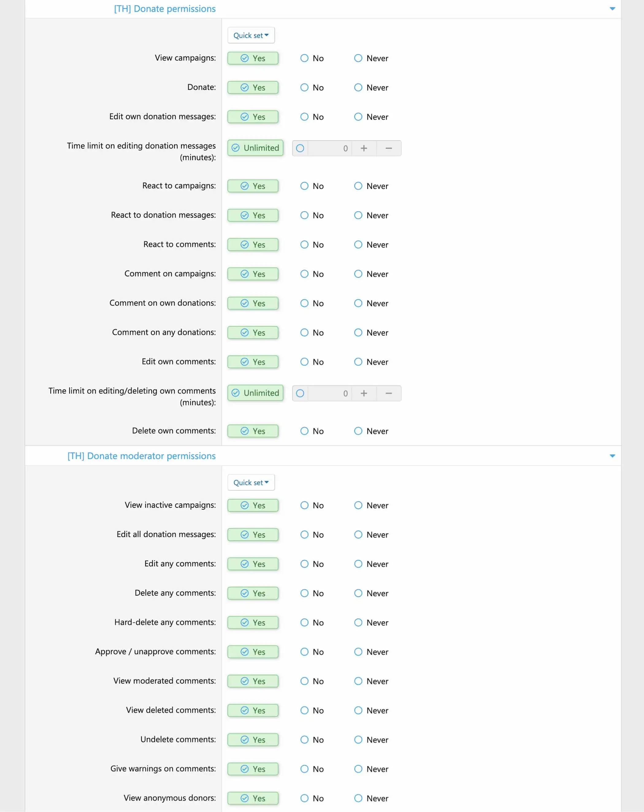Set View anonymous donors to No
The width and height of the screenshot is (644, 812).
[x=305, y=798]
